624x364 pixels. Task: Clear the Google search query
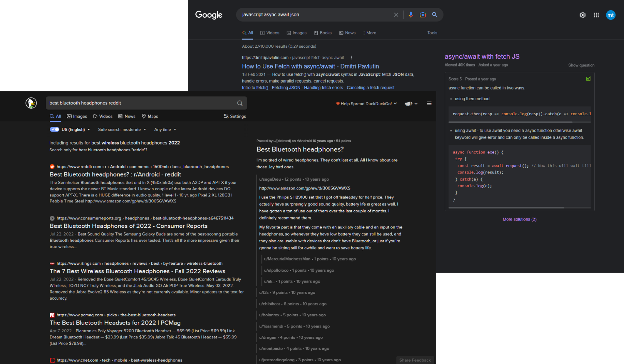(x=396, y=15)
